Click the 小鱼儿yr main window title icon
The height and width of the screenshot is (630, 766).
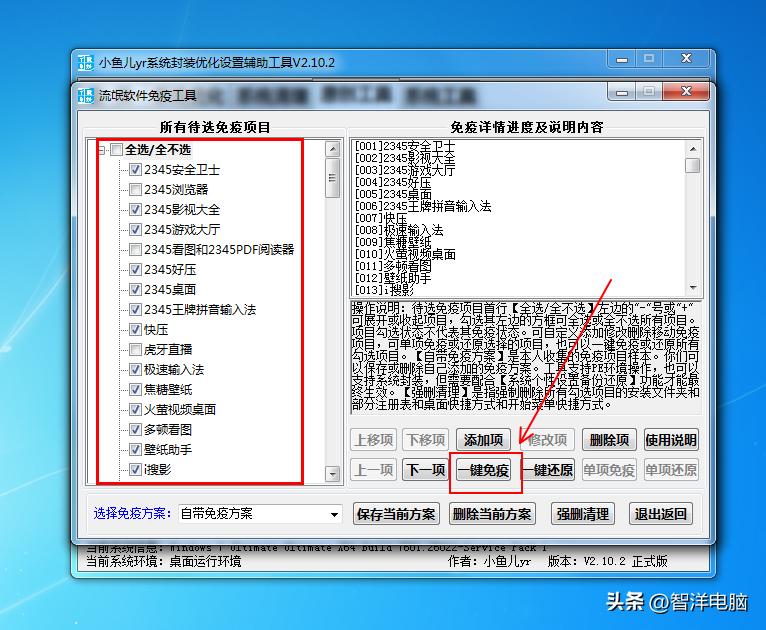pyautogui.click(x=86, y=63)
